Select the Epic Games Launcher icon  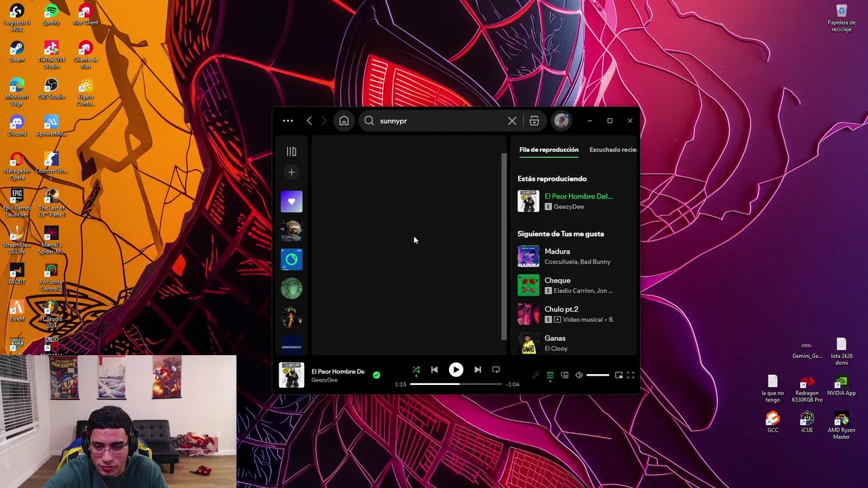(x=17, y=203)
